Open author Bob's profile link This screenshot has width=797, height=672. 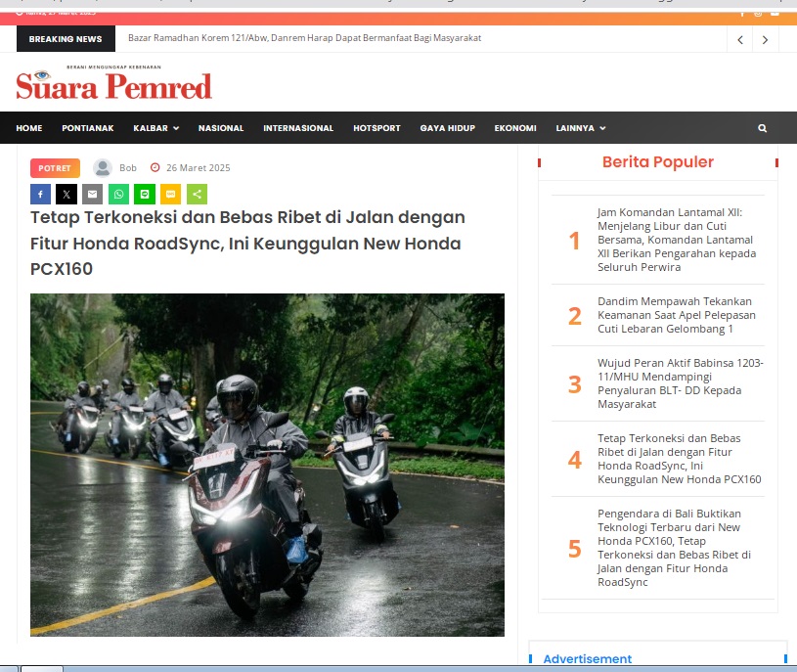coord(128,167)
